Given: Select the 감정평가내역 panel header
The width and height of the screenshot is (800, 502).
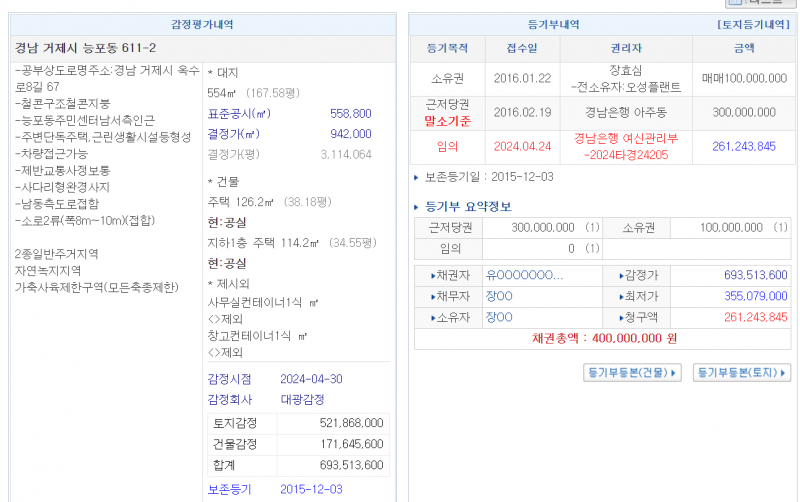Looking at the screenshot, I should (x=203, y=22).
